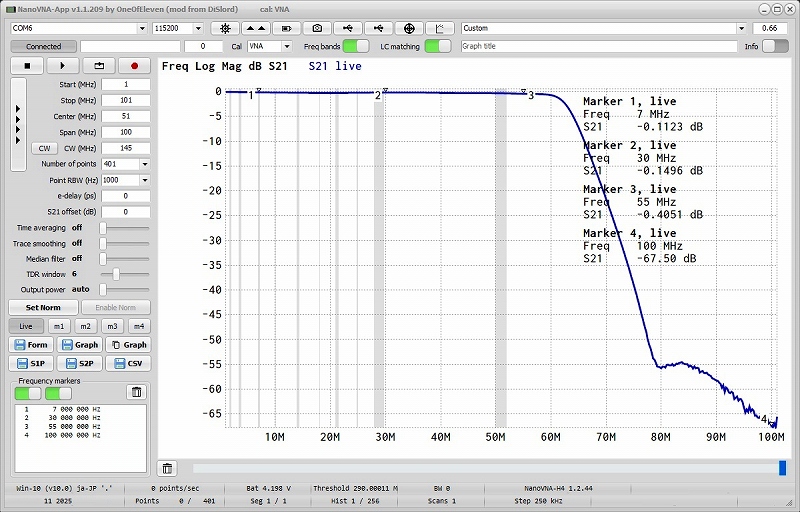Toggle the Freq bands switch

coord(355,46)
